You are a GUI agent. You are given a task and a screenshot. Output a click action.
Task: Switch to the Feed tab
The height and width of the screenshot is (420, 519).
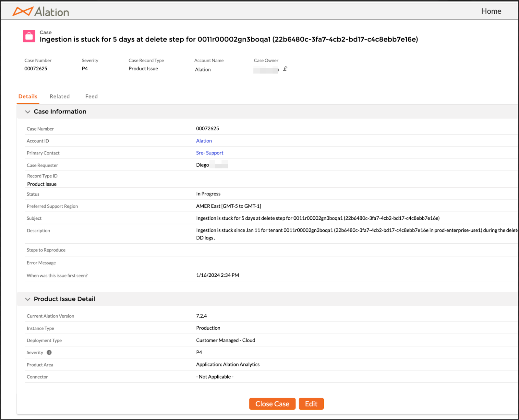[91, 96]
